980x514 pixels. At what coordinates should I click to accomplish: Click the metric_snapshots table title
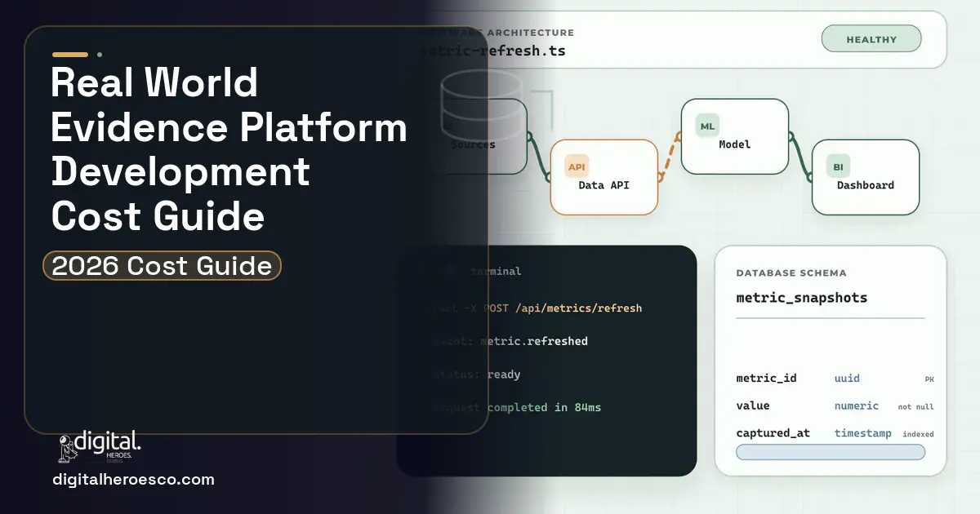click(x=802, y=298)
